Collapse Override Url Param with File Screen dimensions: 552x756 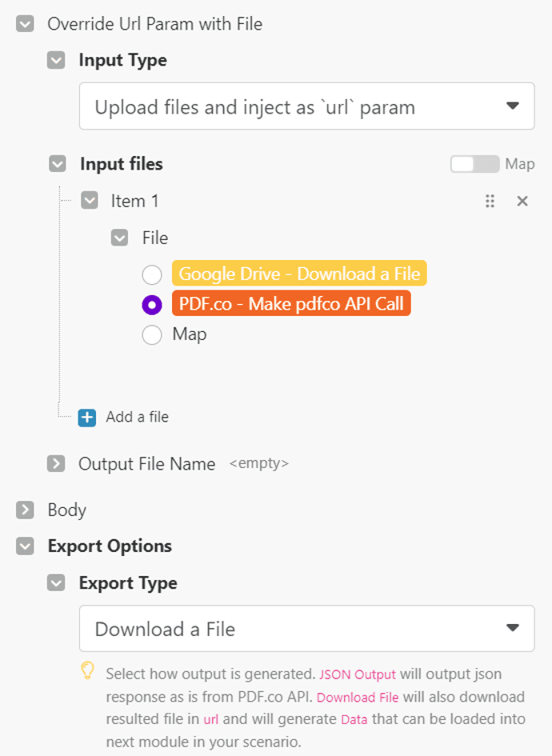[x=24, y=24]
